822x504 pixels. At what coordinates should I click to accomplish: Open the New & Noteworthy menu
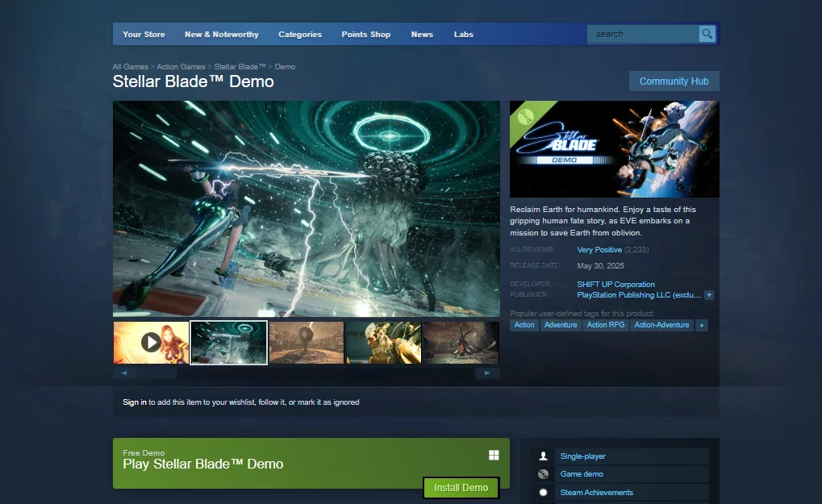(222, 35)
